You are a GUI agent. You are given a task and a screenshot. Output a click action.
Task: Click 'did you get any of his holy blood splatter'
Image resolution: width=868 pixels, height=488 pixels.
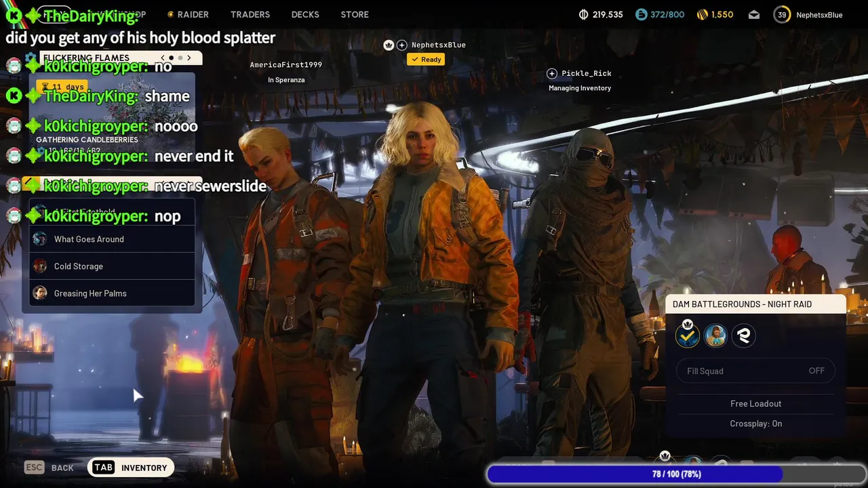(140, 37)
